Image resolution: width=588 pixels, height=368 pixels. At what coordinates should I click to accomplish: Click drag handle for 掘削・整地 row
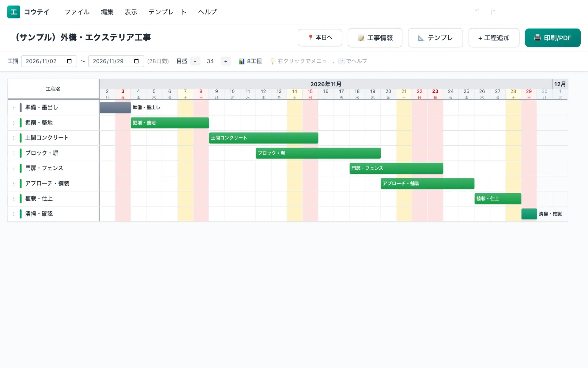15,123
